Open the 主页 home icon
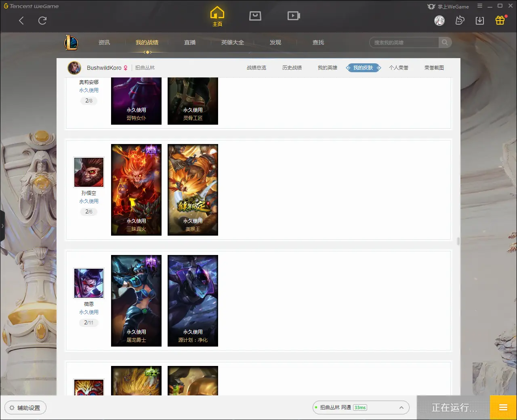517x420 pixels. click(217, 17)
